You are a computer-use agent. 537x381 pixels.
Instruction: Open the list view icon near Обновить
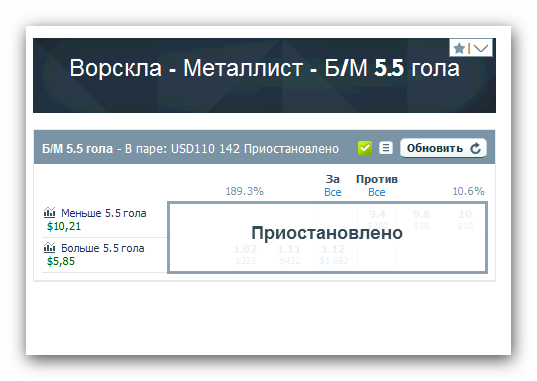[x=386, y=148]
